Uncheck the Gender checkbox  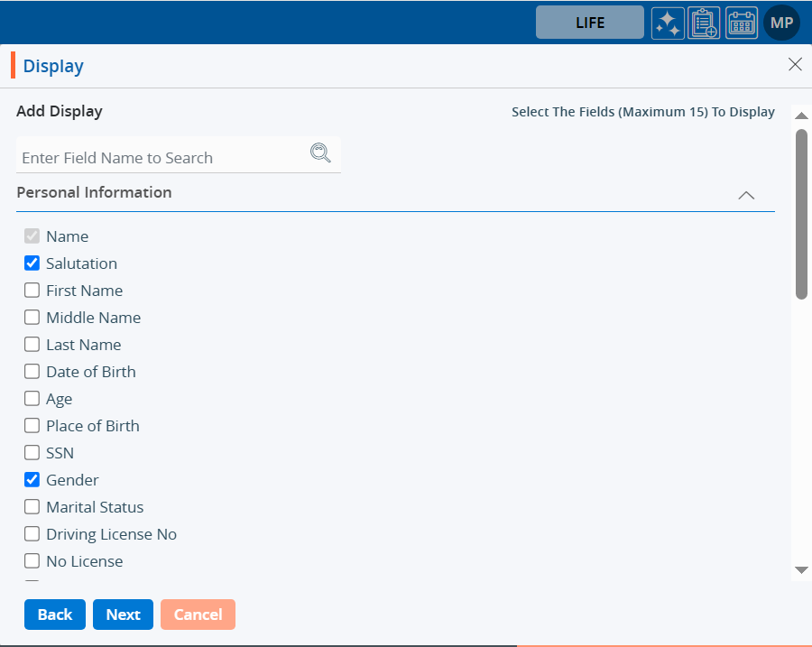tap(32, 480)
